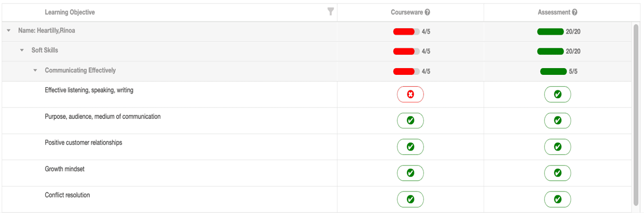Click Communicating Effectively green Assessment progress bar
The width and height of the screenshot is (644, 213).
[553, 71]
